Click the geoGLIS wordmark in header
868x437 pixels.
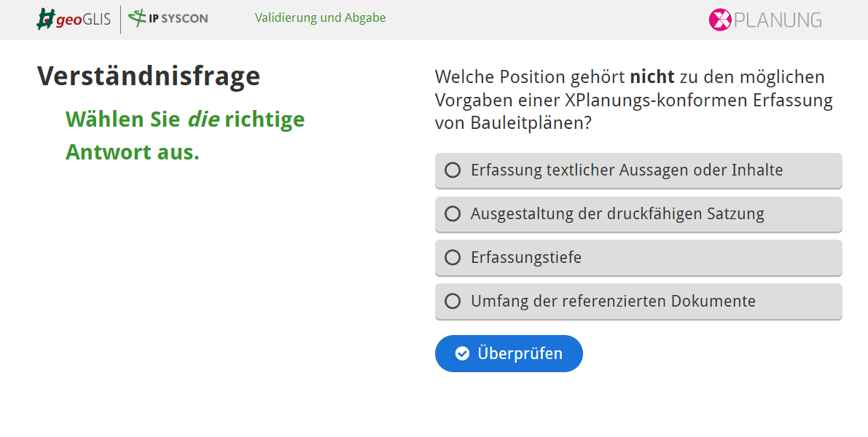point(84,20)
